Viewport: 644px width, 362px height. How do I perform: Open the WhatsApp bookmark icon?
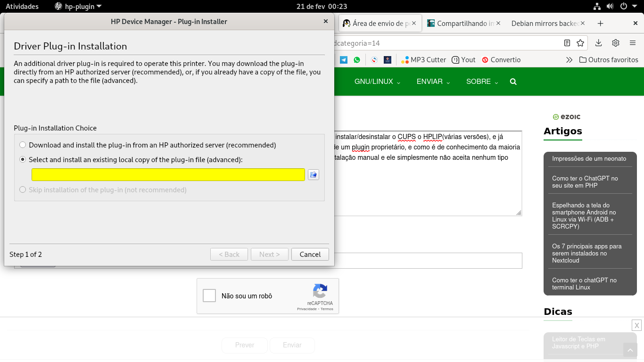(x=357, y=60)
